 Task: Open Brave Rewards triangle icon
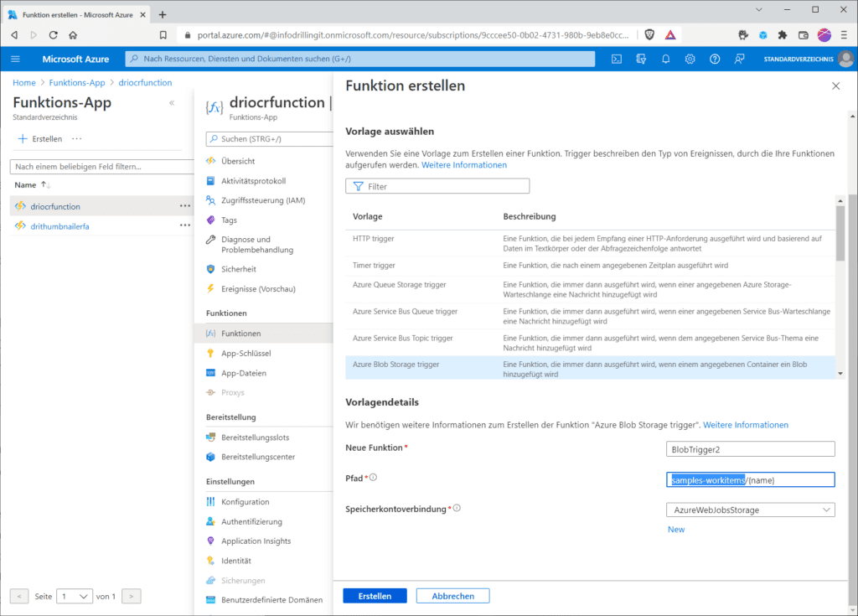pyautogui.click(x=670, y=35)
